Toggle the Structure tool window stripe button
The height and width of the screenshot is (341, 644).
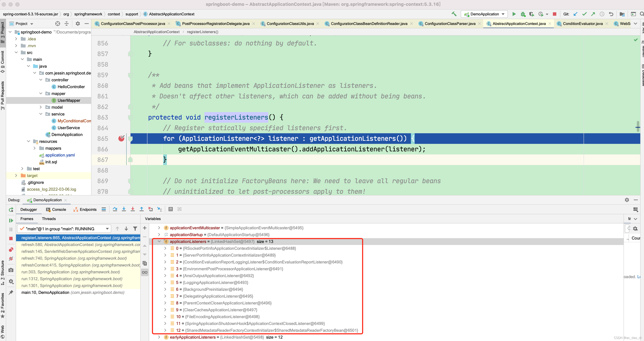coord(3,273)
